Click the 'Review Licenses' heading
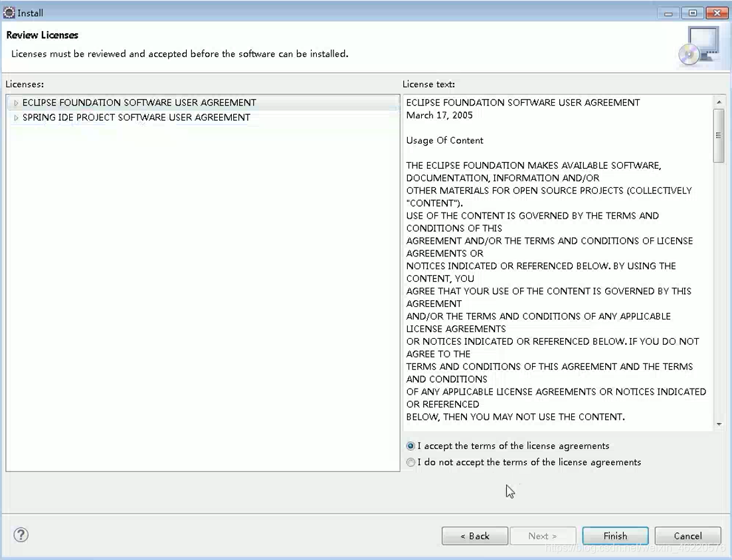This screenshot has height=560, width=732. point(42,35)
